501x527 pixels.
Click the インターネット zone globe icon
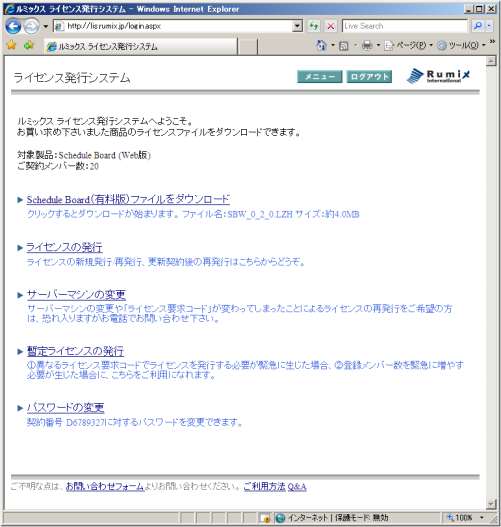[x=280, y=518]
